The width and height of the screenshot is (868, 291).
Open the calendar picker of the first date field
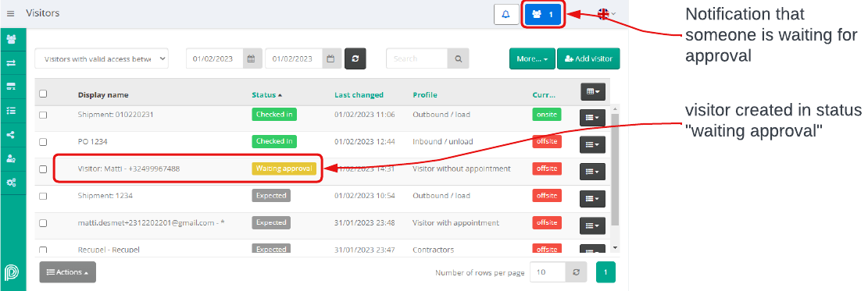click(251, 59)
